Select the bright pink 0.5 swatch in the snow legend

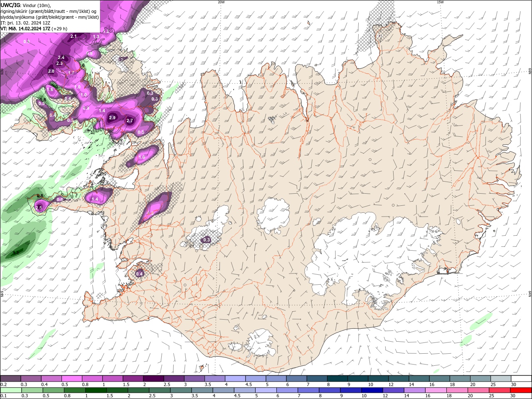[x=72, y=379]
